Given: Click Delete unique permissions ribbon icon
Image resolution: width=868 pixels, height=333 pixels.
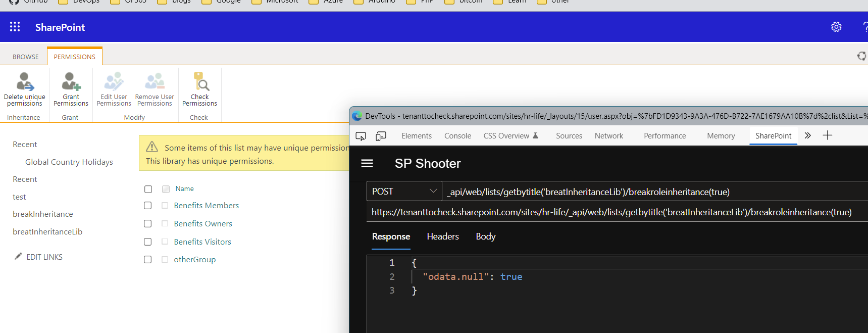Looking at the screenshot, I should coord(25,82).
